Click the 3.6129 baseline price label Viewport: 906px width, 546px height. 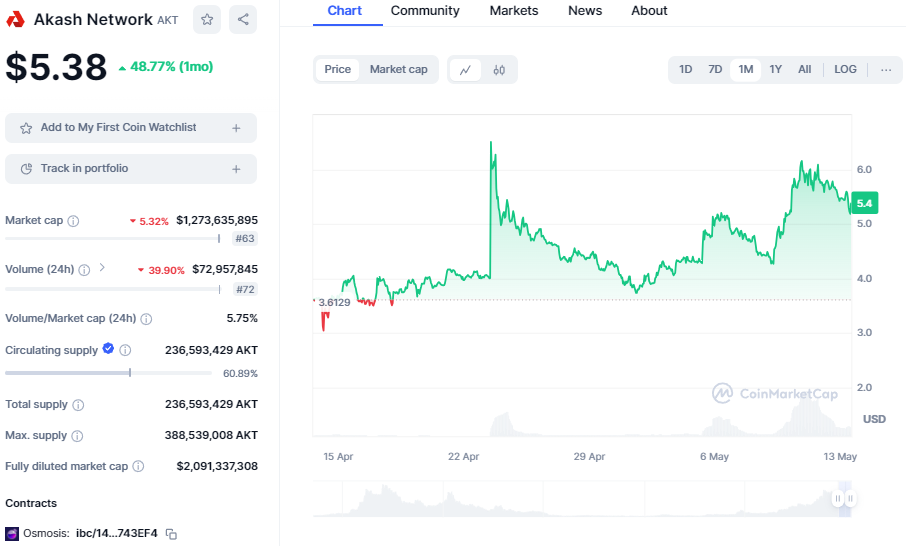point(335,303)
